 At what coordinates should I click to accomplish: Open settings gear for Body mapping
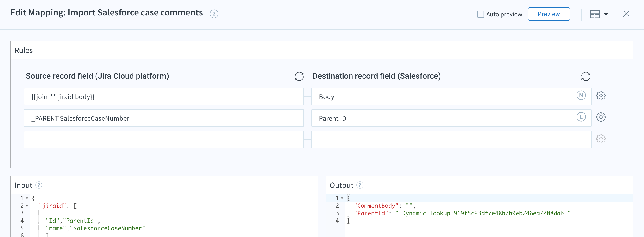(x=601, y=96)
